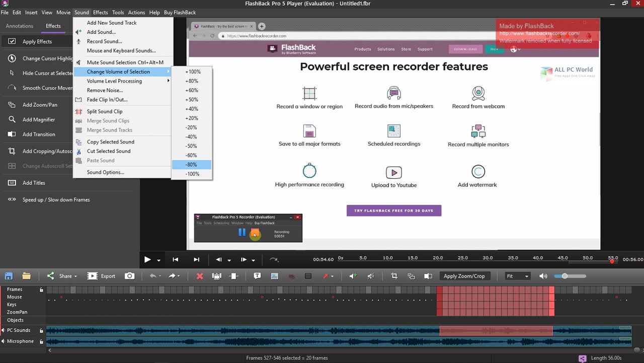Jump to the start of the movie
The image size is (644, 363).
coord(175,260)
